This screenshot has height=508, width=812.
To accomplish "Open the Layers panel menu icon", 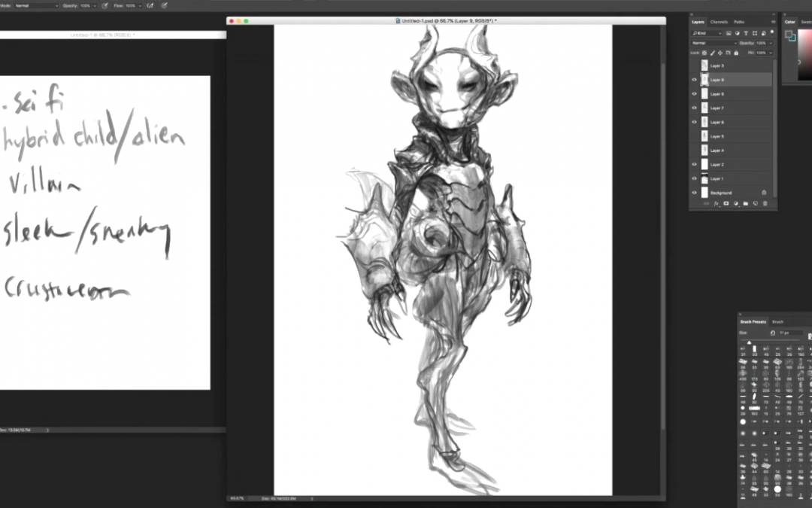I will coord(772,22).
